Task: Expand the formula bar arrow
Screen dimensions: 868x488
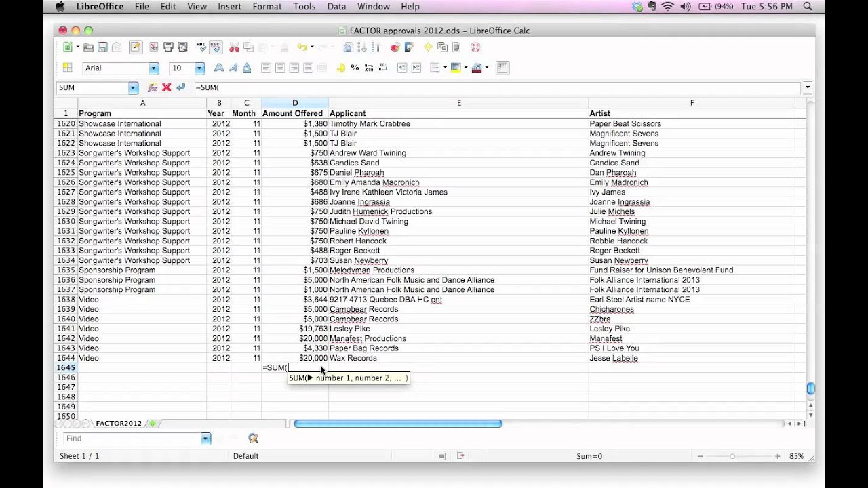Action: (x=807, y=87)
